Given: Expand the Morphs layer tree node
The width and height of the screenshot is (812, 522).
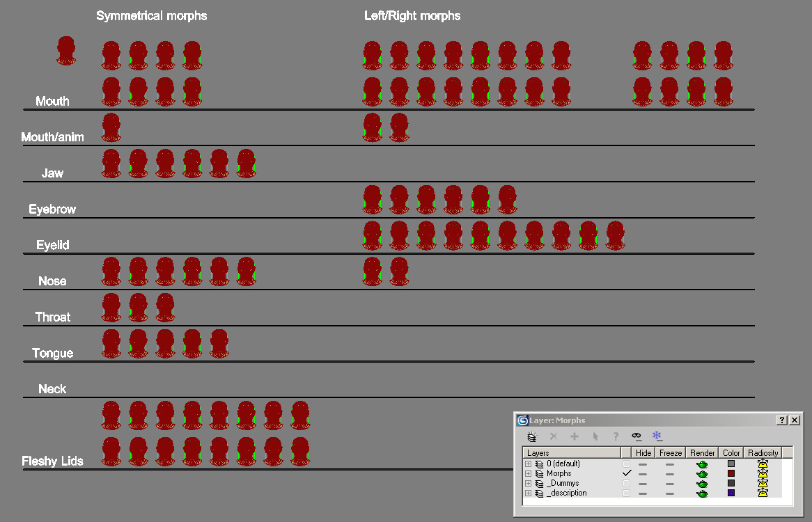Looking at the screenshot, I should 528,473.
